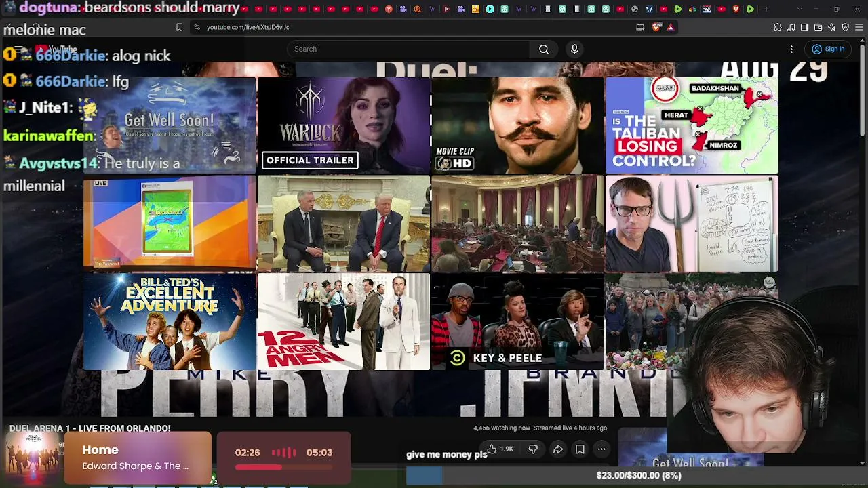Open the Oval Office meeting video thumbnail

[x=344, y=224]
